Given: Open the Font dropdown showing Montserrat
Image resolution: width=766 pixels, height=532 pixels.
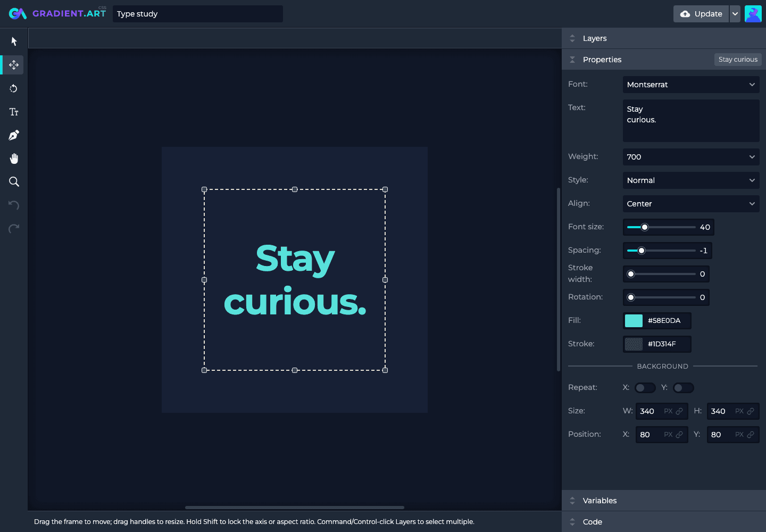Looking at the screenshot, I should pos(691,85).
